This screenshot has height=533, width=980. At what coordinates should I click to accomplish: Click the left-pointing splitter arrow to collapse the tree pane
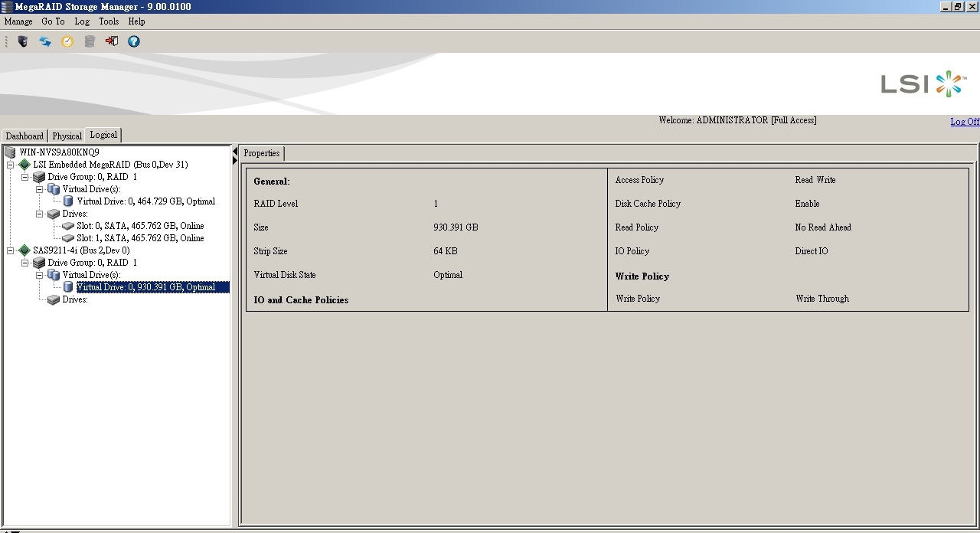click(235, 152)
